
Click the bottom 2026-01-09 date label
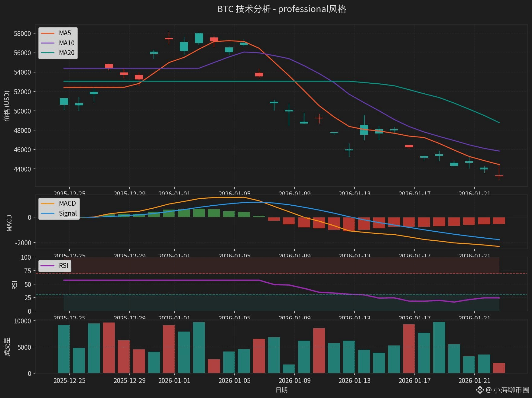(x=294, y=380)
